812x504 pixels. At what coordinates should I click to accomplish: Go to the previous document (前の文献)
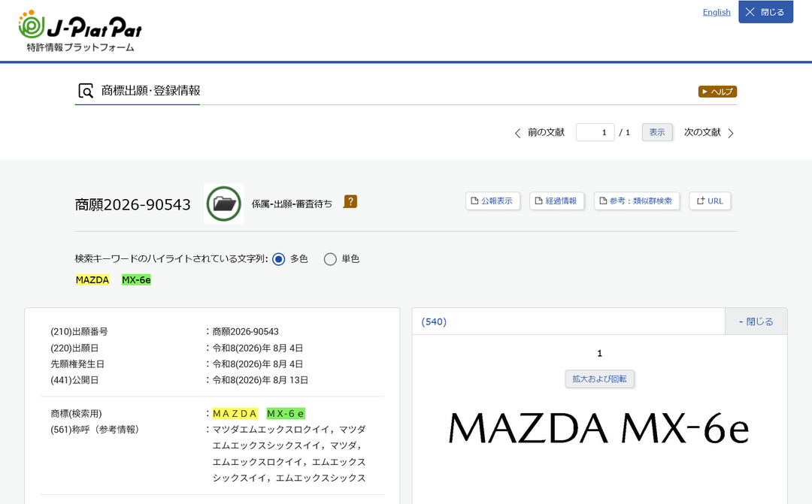click(x=540, y=132)
